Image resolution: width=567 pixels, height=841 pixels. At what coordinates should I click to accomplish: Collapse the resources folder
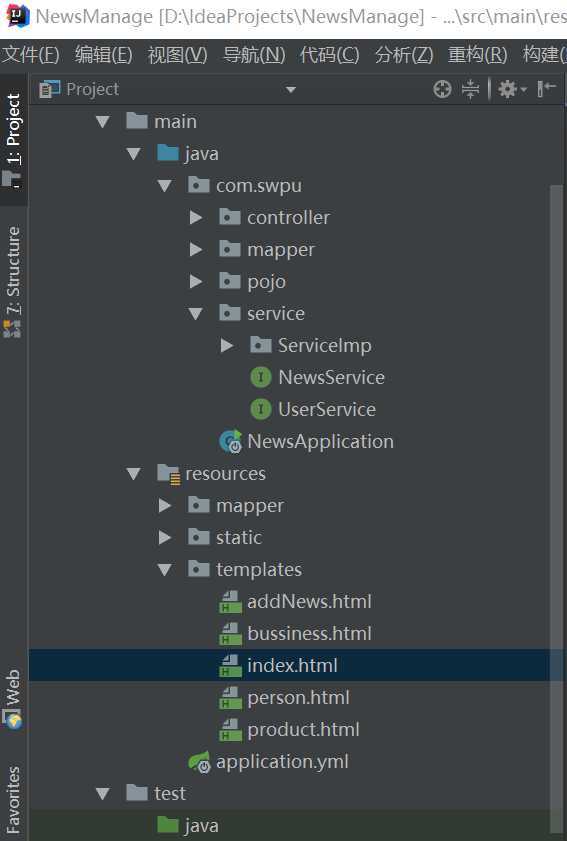click(134, 474)
